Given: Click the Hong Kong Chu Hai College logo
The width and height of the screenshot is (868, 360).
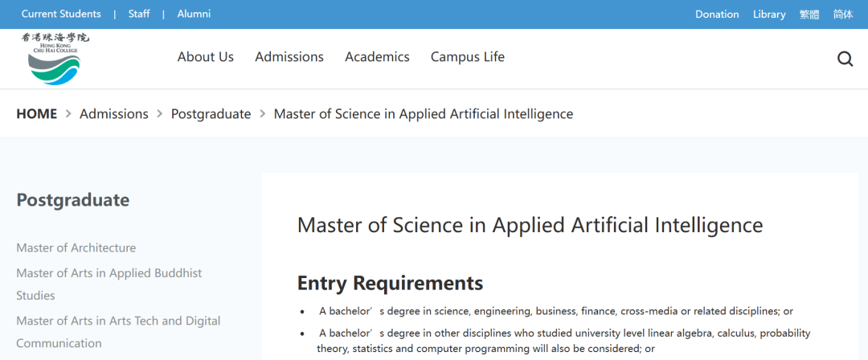Looking at the screenshot, I should point(55,59).
